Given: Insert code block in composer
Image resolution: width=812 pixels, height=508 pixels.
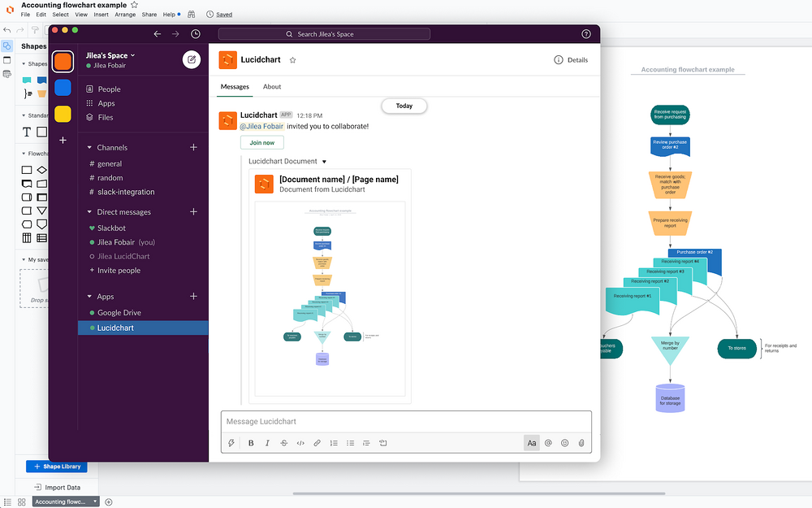Looking at the screenshot, I should (383, 443).
